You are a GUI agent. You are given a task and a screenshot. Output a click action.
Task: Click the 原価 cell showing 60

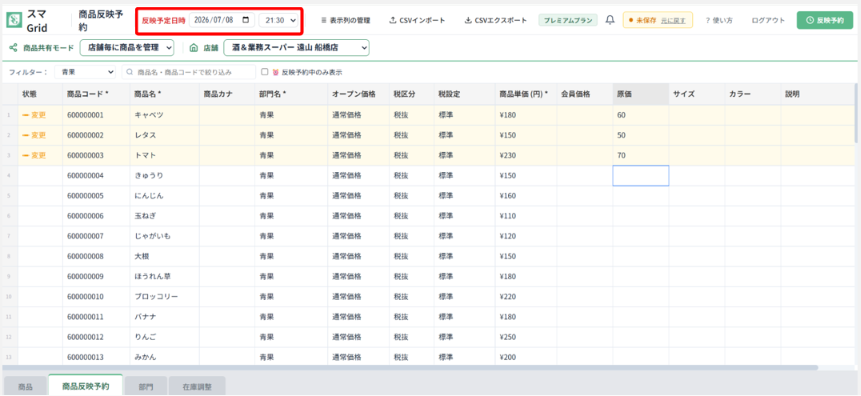point(641,115)
